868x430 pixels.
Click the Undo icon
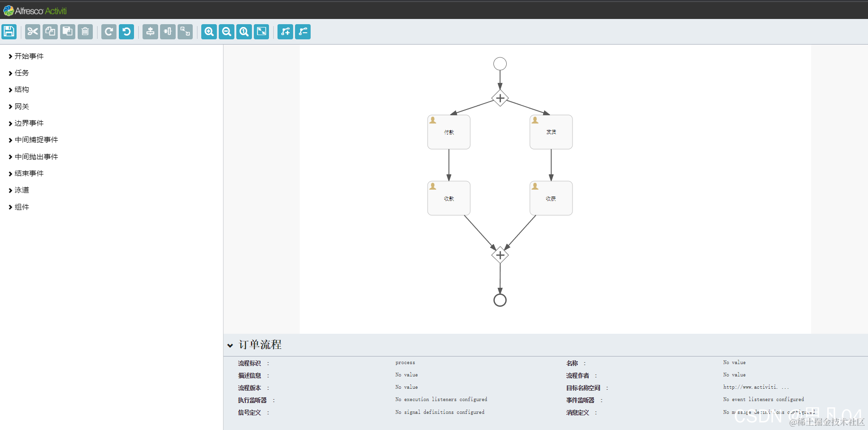click(x=126, y=32)
